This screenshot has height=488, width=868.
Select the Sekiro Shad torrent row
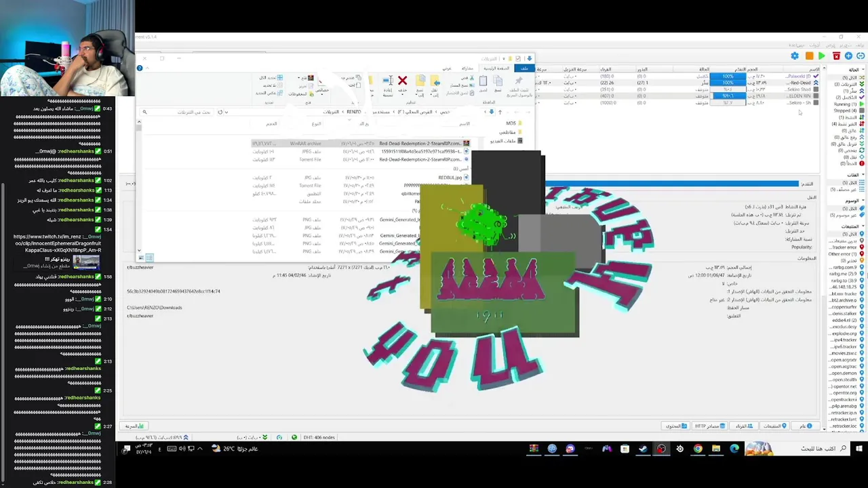[x=678, y=89]
